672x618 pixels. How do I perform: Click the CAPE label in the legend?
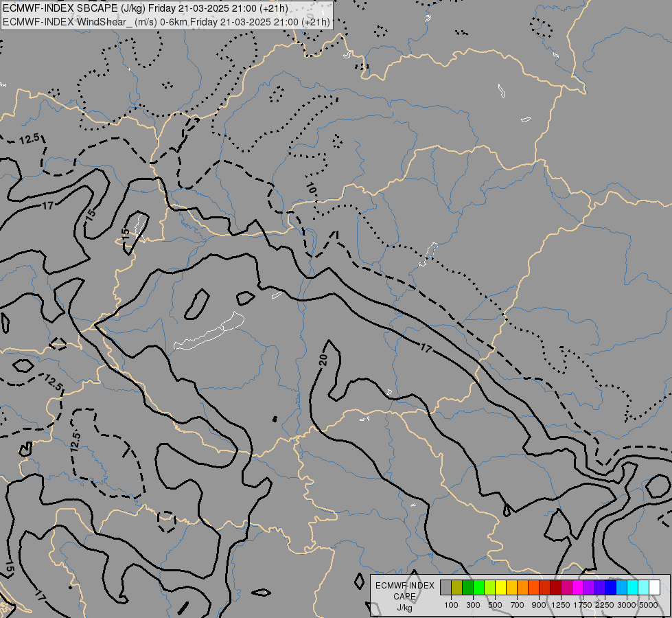pyautogui.click(x=404, y=597)
